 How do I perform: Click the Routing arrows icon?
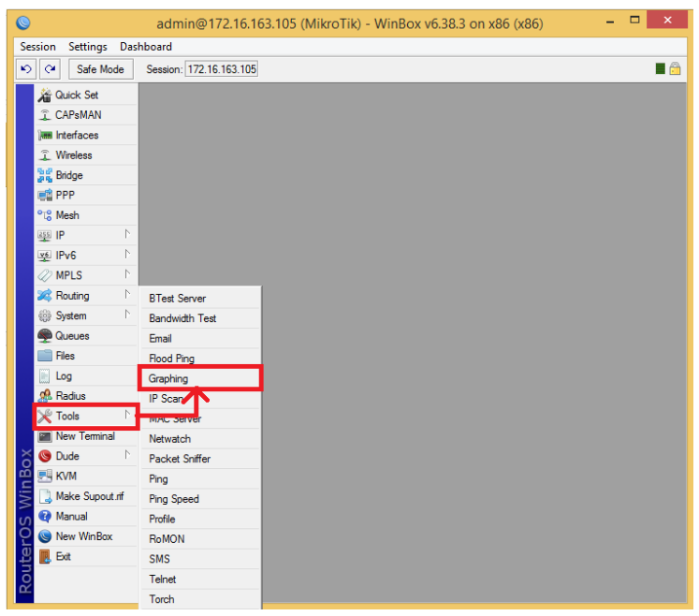45,295
